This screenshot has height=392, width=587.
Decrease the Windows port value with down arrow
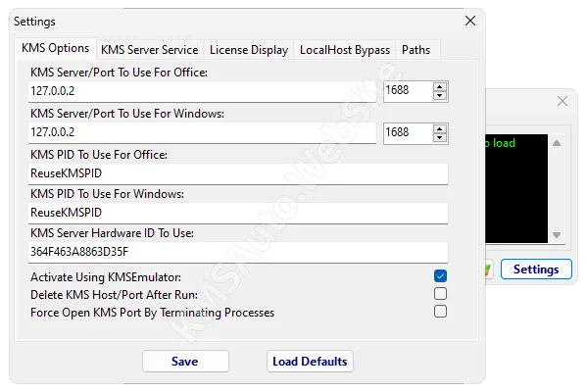click(x=440, y=137)
